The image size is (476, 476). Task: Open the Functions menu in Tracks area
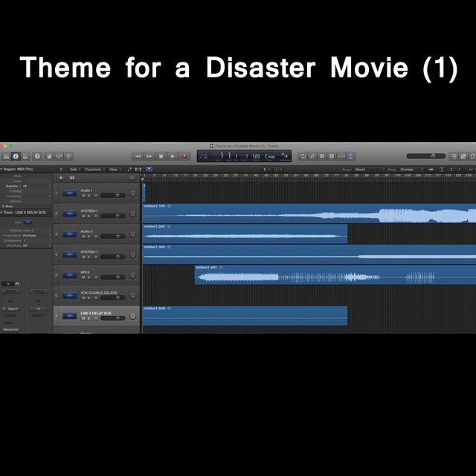pos(94,170)
